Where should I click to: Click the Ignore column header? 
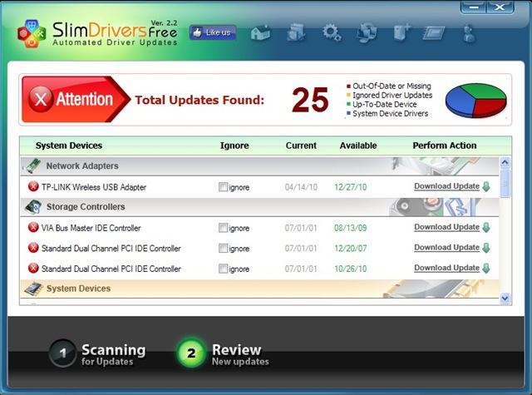(x=234, y=146)
